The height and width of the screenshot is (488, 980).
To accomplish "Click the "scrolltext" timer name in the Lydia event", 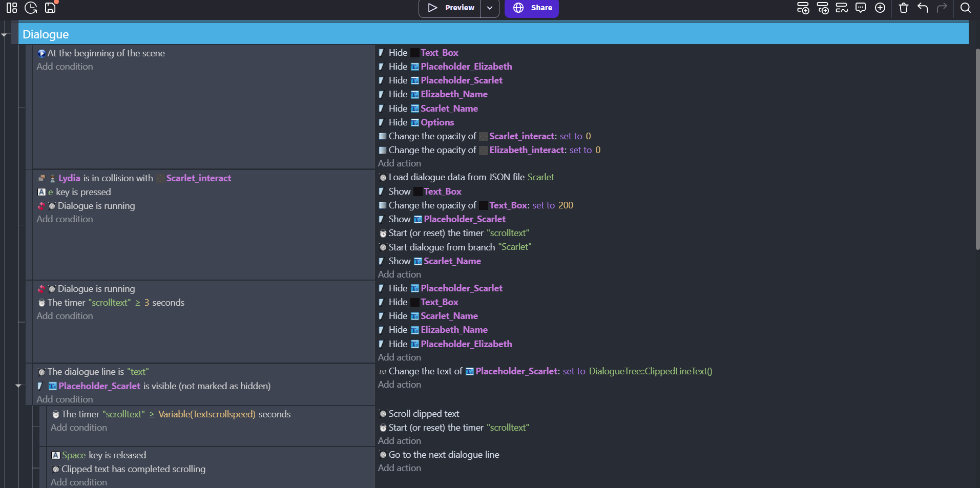I will pyautogui.click(x=508, y=233).
